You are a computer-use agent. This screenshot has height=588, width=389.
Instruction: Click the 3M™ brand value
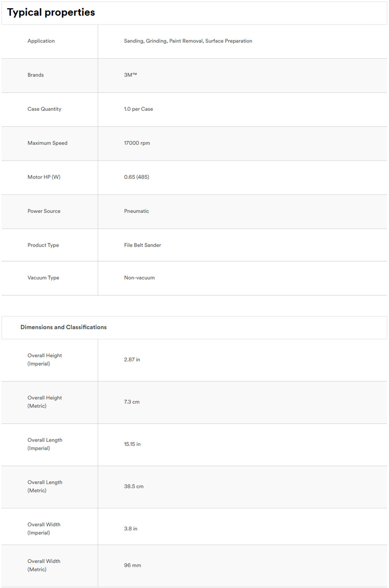pos(130,75)
